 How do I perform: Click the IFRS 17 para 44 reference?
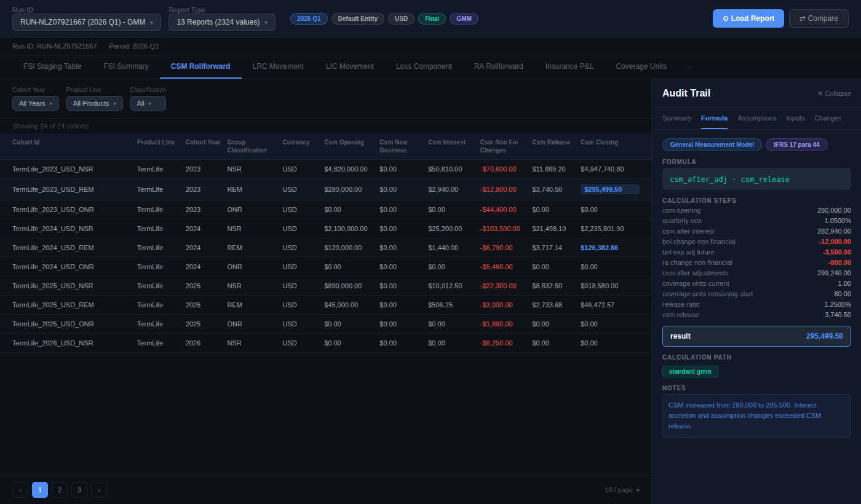[x=796, y=144]
